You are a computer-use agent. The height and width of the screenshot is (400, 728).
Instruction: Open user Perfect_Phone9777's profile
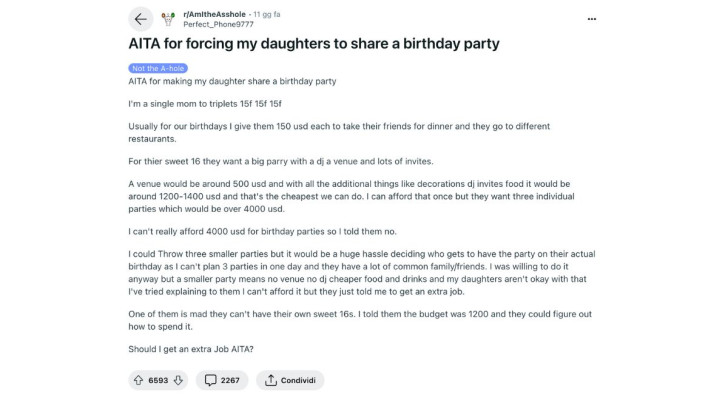[218, 24]
